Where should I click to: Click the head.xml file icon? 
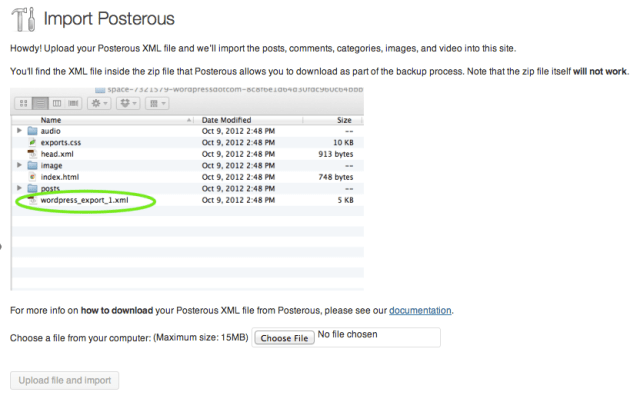coord(32,154)
